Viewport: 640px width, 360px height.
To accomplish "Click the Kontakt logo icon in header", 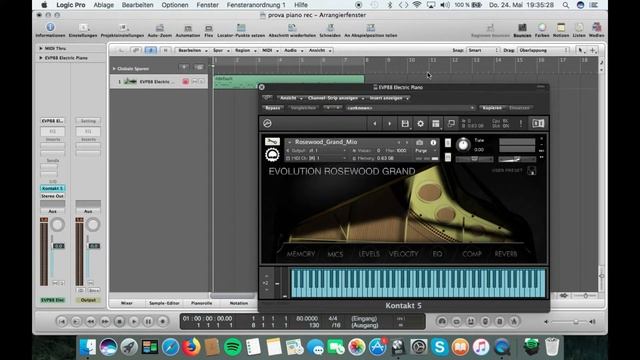I will [267, 123].
